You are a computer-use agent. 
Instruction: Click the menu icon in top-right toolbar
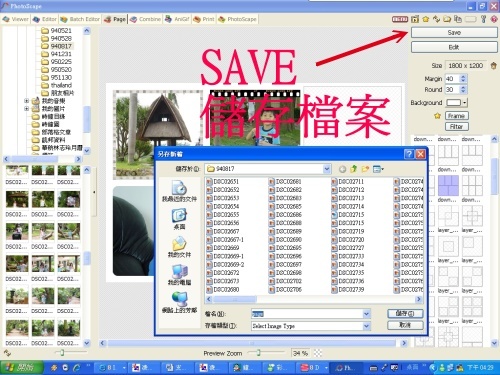(400, 19)
